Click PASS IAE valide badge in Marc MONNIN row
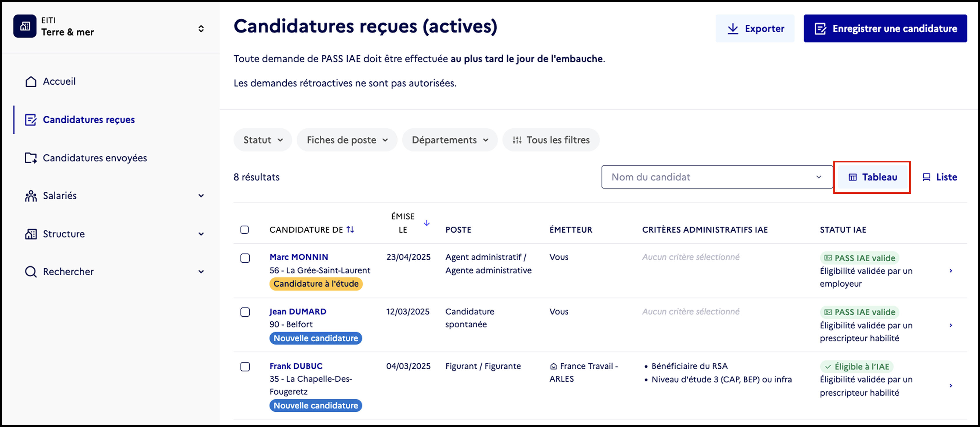 (859, 258)
